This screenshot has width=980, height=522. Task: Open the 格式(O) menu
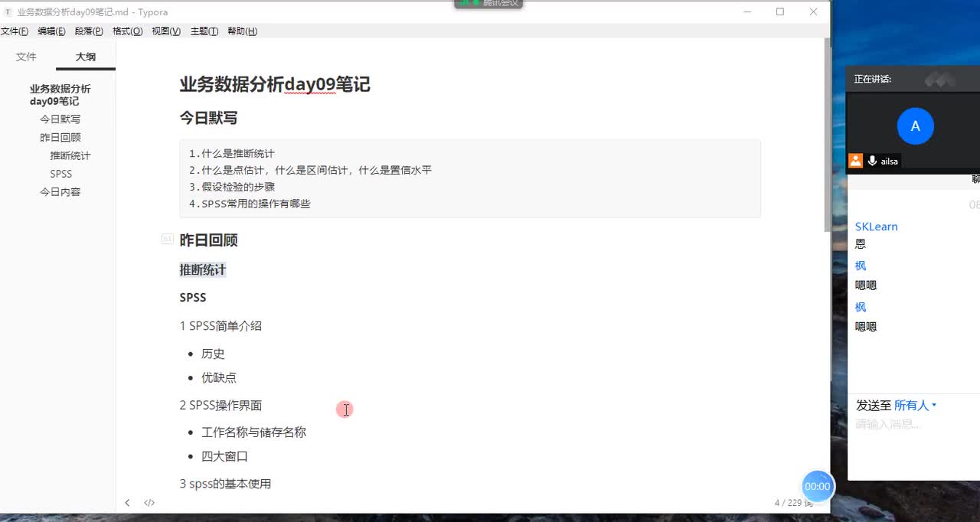pyautogui.click(x=127, y=31)
